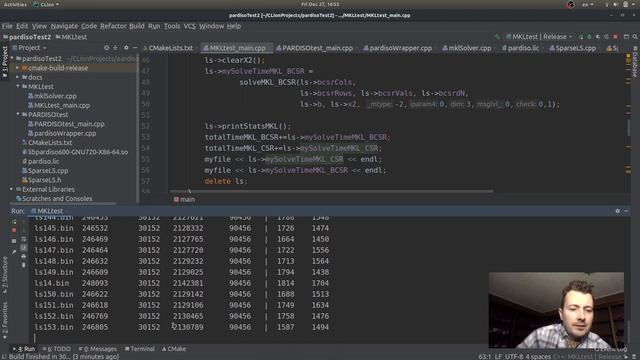Viewport: 640px width, 360px height.
Task: Open the Navigate menu
Action: (64, 26)
